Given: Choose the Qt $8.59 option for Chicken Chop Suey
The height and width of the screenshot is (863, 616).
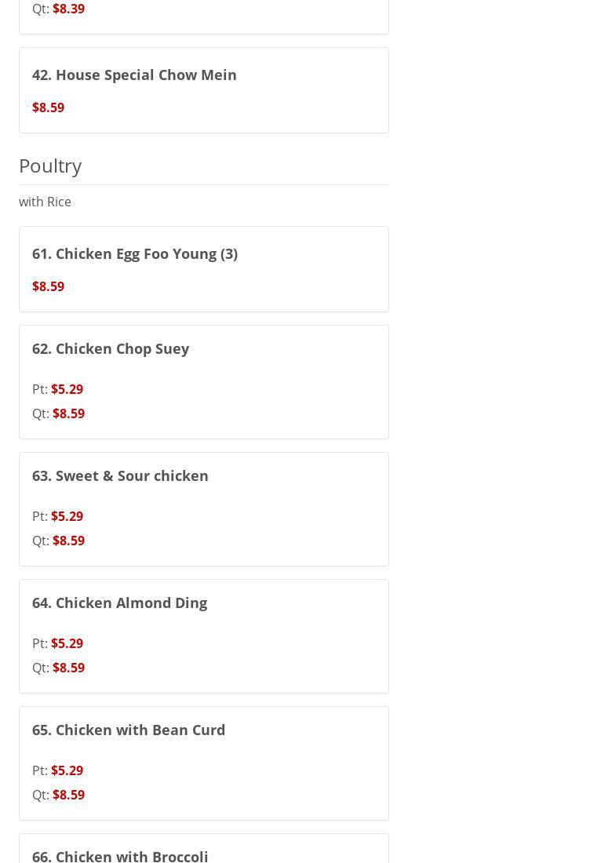Looking at the screenshot, I should pyautogui.click(x=68, y=413).
